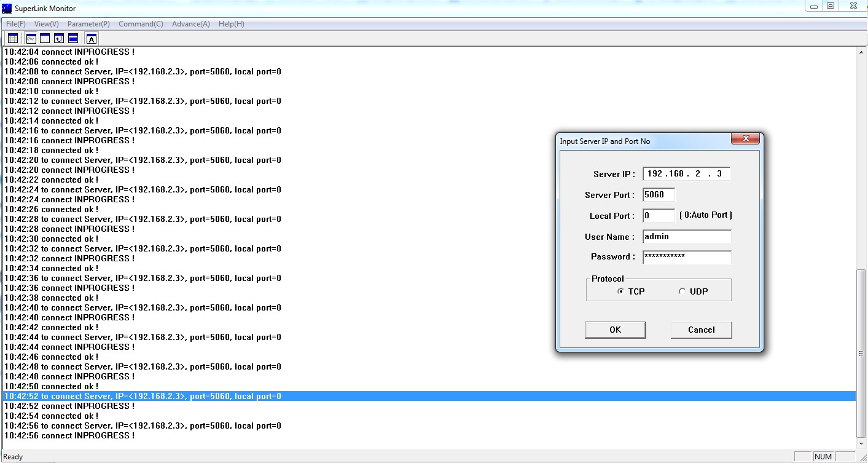This screenshot has width=868, height=463.
Task: Select log row '10:42:46 connected ok !'
Action: 429,357
